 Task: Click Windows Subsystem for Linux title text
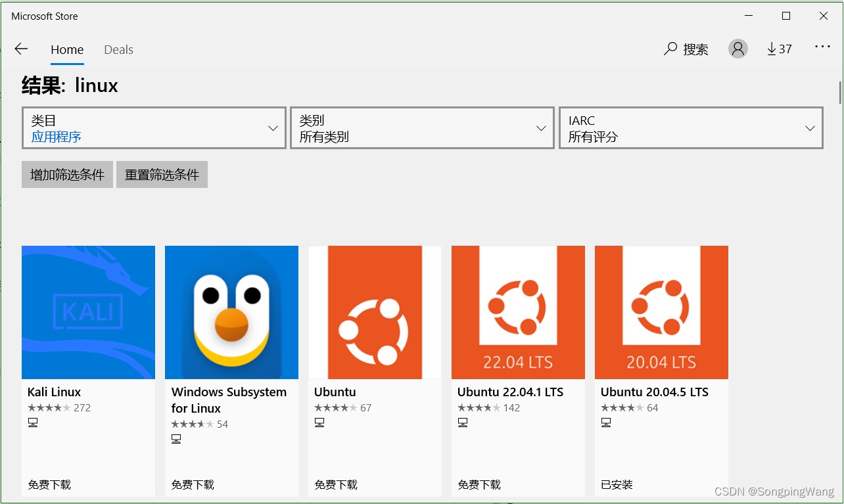pos(229,400)
